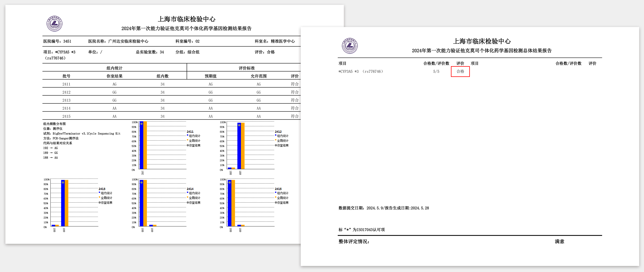Click the left report title 上海市临床检验中心
The width and height of the screenshot is (644, 272).
pyautogui.click(x=186, y=19)
